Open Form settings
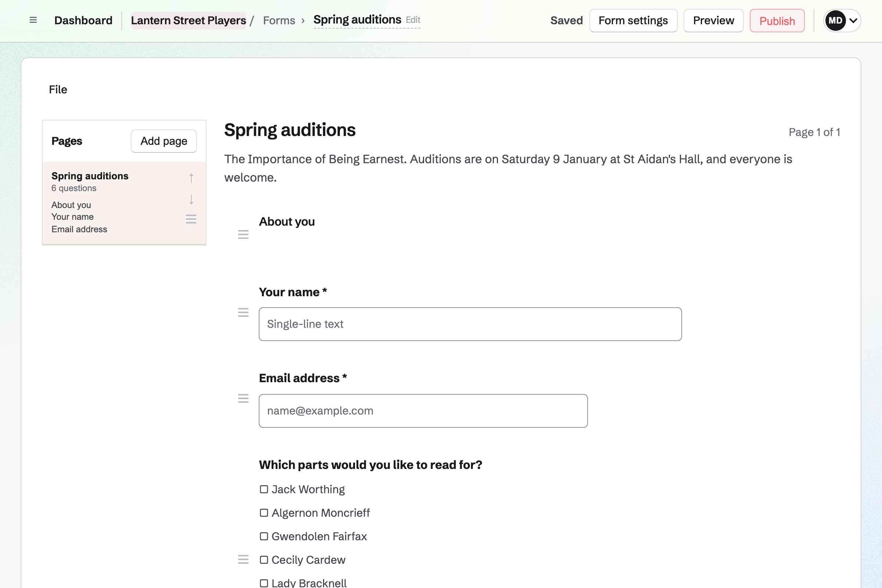 pyautogui.click(x=633, y=21)
